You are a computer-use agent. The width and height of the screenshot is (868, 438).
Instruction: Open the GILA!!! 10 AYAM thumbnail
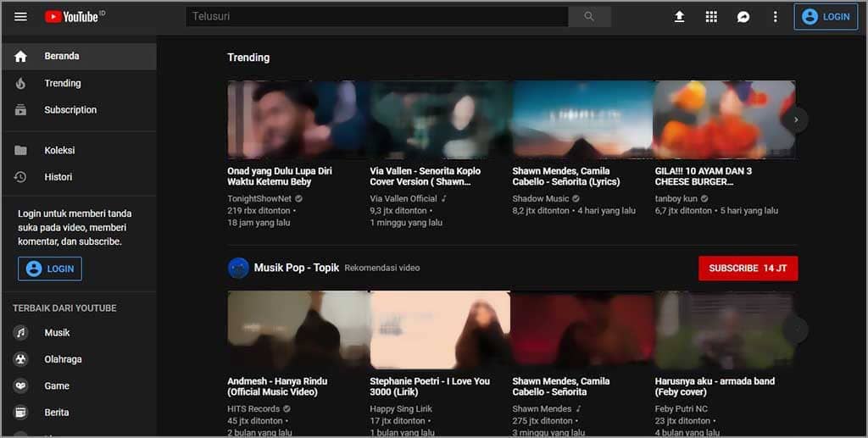(726, 119)
